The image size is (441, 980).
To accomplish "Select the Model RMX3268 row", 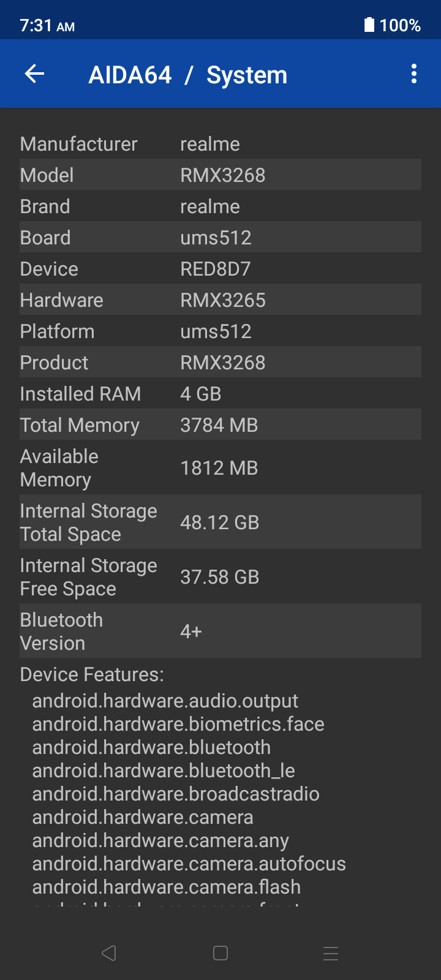I will pyautogui.click(x=221, y=175).
